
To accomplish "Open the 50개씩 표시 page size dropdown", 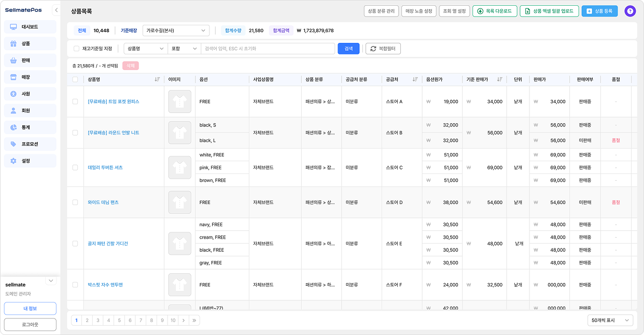I will [610, 321].
